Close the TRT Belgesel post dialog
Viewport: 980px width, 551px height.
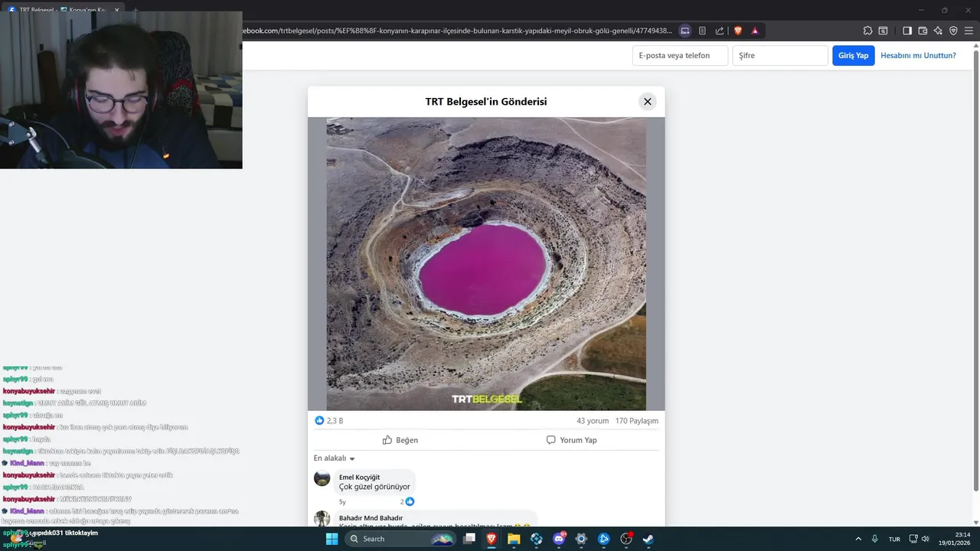[x=647, y=101]
